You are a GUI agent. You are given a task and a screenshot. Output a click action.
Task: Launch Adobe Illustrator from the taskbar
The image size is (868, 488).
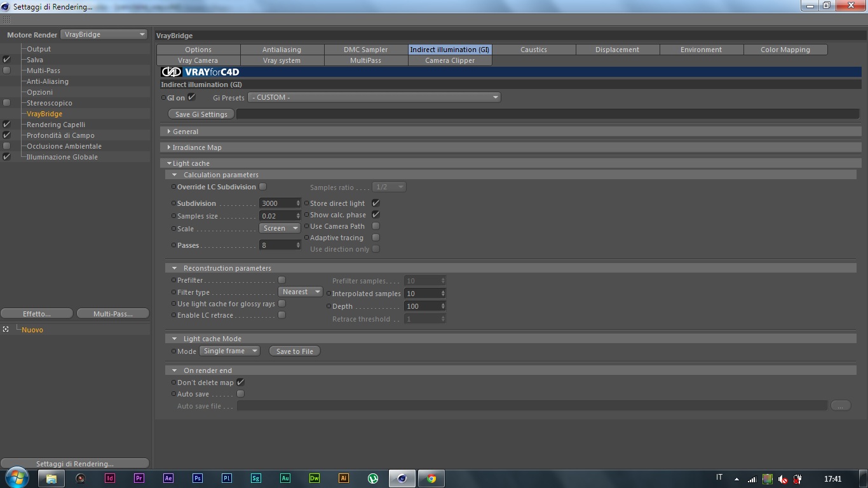tap(344, 478)
